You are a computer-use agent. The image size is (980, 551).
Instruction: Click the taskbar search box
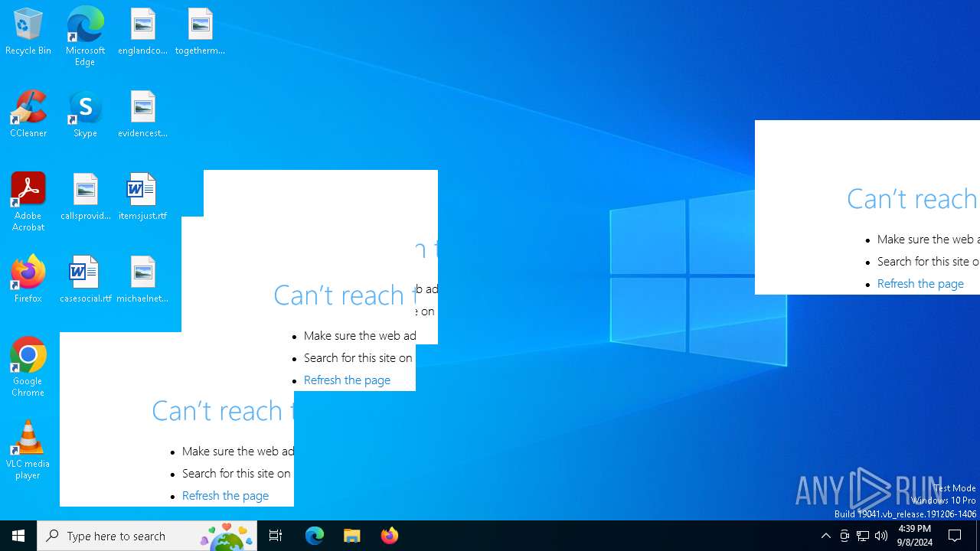tap(147, 536)
